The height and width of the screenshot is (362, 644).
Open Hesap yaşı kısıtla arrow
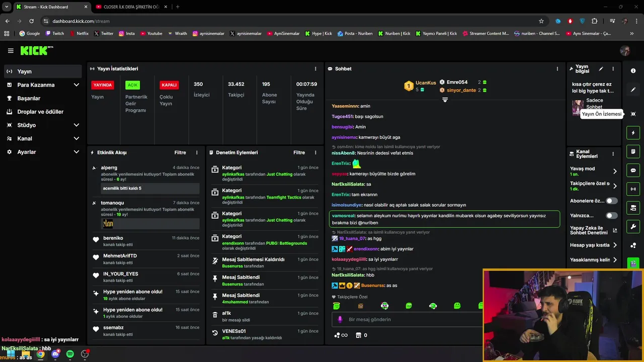click(x=615, y=245)
